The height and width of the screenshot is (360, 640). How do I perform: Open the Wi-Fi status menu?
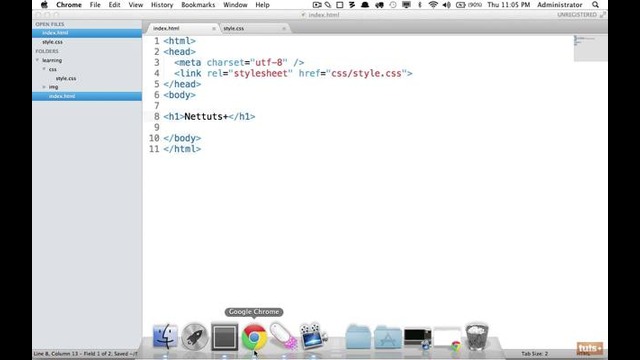(x=433, y=5)
